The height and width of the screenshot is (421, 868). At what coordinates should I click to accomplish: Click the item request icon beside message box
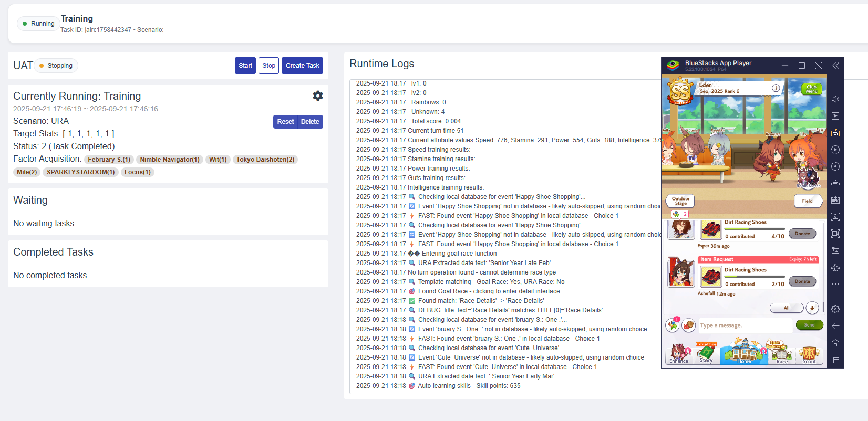click(x=673, y=325)
